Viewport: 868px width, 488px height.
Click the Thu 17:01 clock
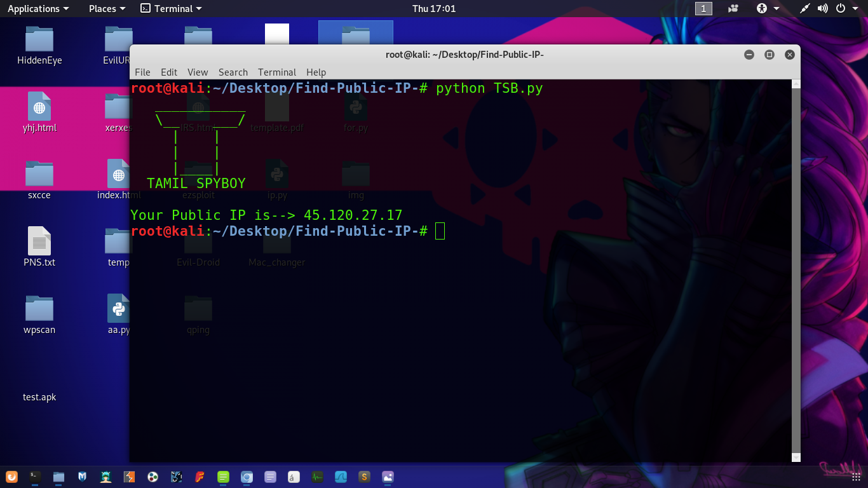coord(434,9)
